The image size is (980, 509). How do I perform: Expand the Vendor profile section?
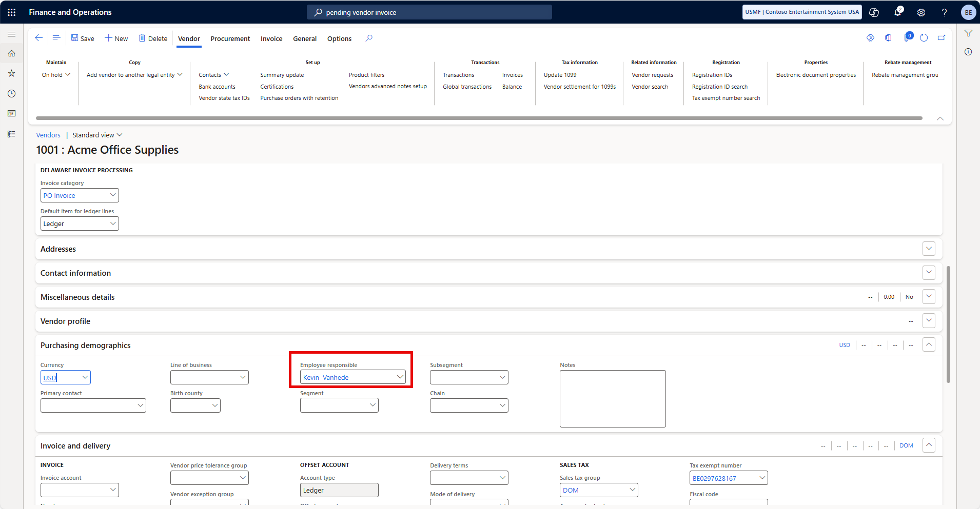[929, 321]
